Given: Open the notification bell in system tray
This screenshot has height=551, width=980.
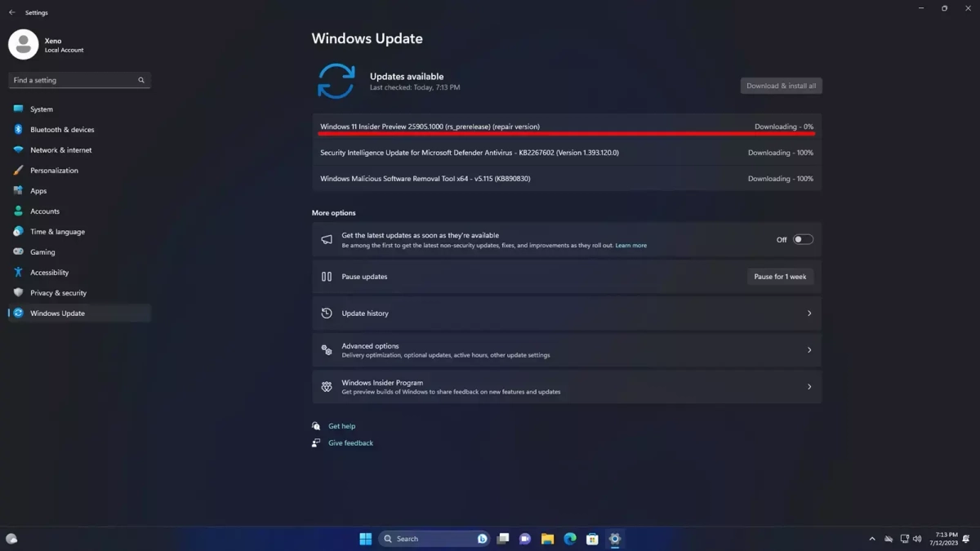Looking at the screenshot, I should [967, 539].
